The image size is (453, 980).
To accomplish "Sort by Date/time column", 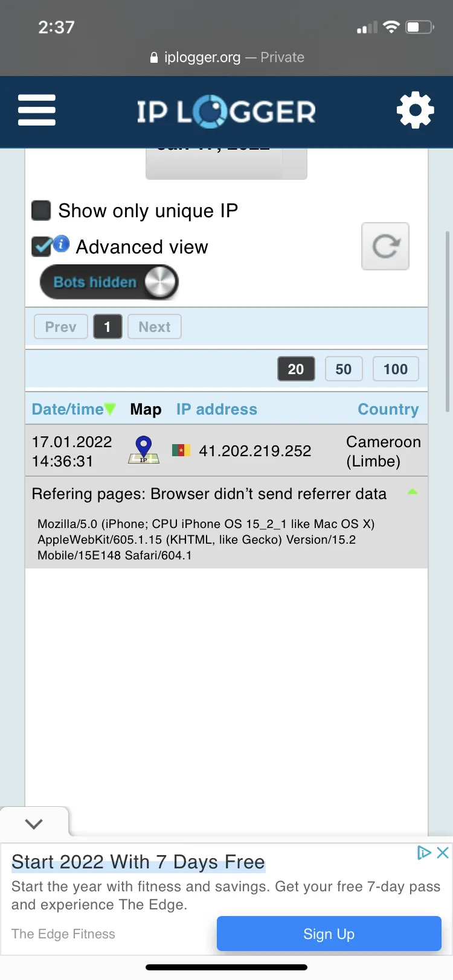I will 68,409.
